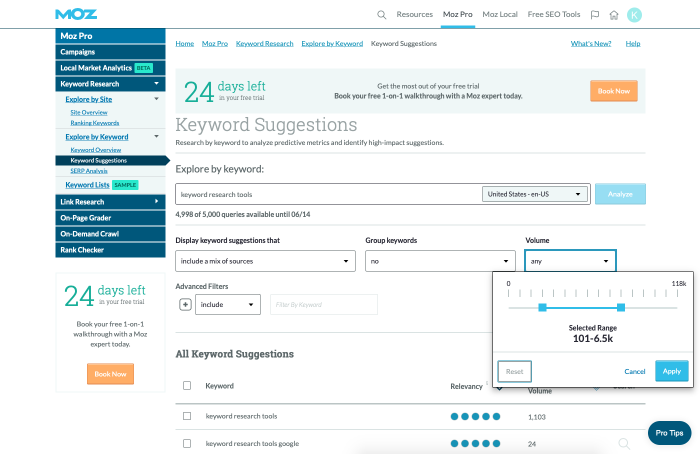Click the Analyze button
The height and width of the screenshot is (454, 700).
coord(620,194)
